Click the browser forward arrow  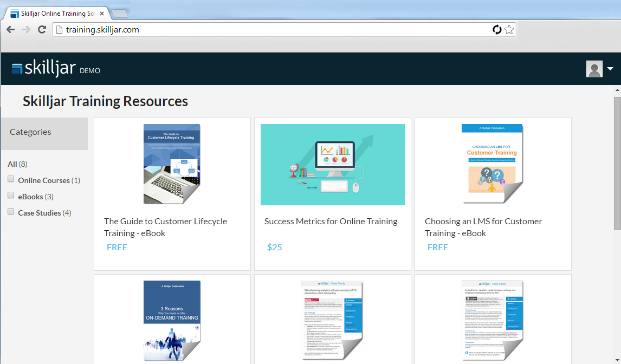click(x=26, y=30)
